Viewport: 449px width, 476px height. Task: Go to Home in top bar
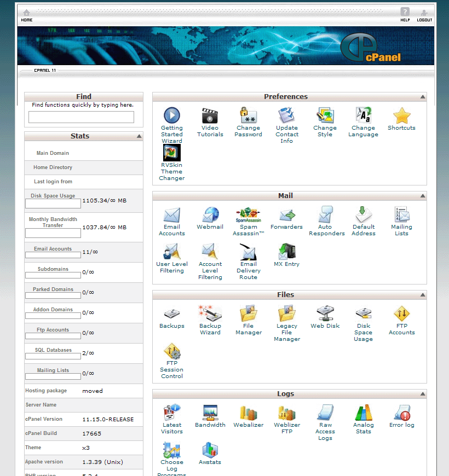coord(27,15)
